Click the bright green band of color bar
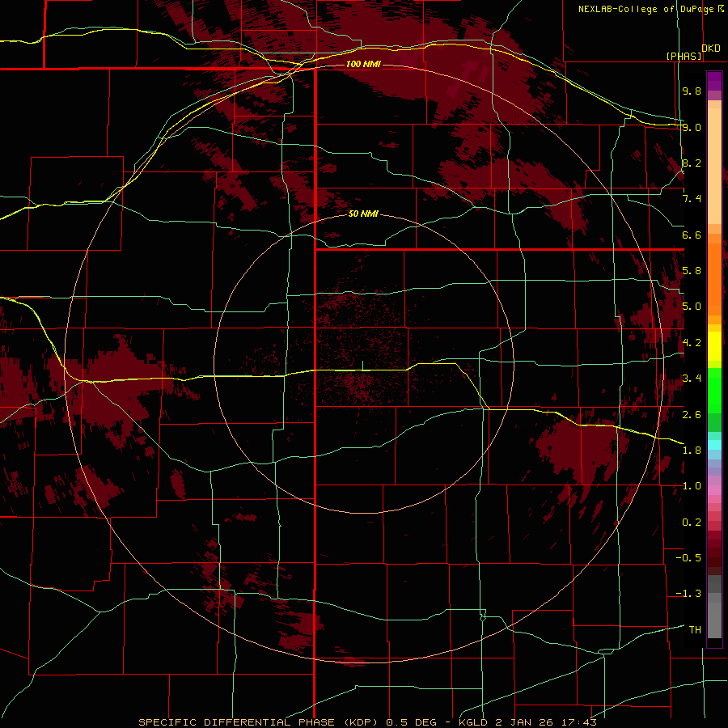Viewport: 728px width, 728px height. point(714,390)
